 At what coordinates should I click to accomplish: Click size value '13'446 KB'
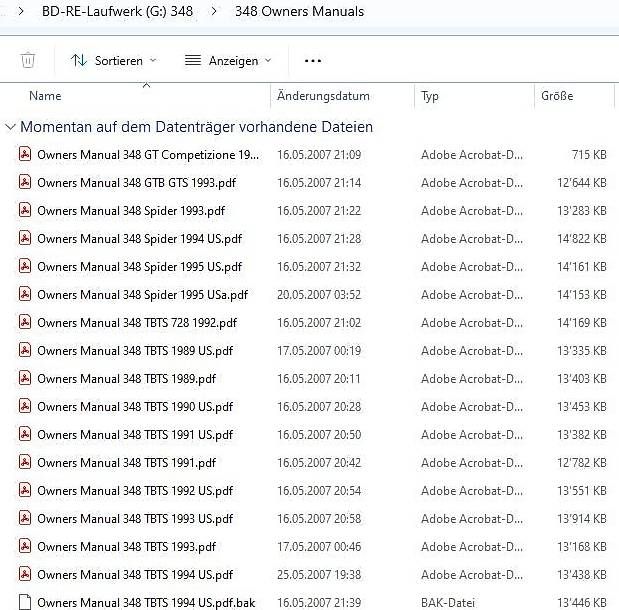(581, 603)
